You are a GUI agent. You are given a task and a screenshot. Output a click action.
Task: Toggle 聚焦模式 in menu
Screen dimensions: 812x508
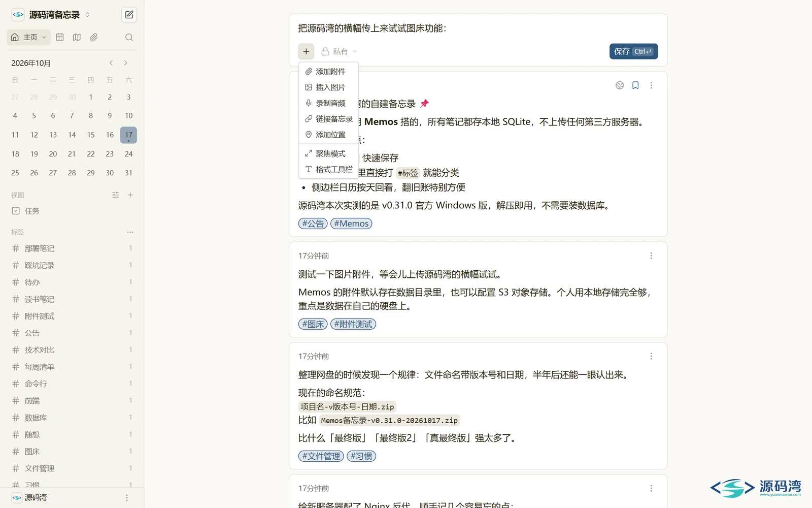click(329, 153)
